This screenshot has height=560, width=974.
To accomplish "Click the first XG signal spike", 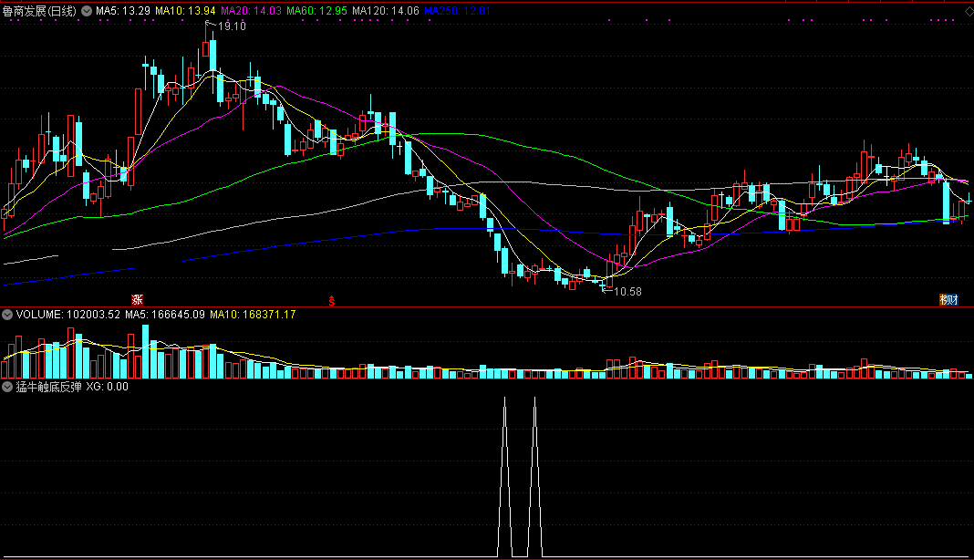I will coord(504,477).
